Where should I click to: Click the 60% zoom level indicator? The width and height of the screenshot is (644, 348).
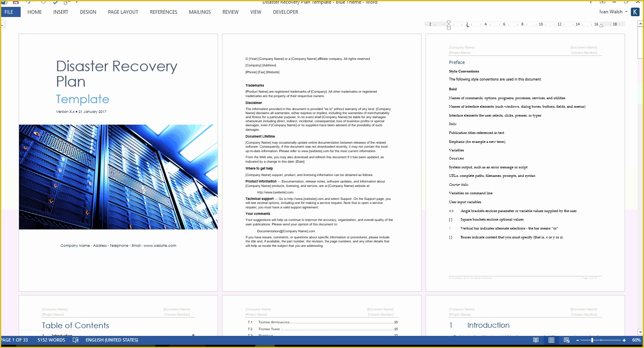point(636,340)
